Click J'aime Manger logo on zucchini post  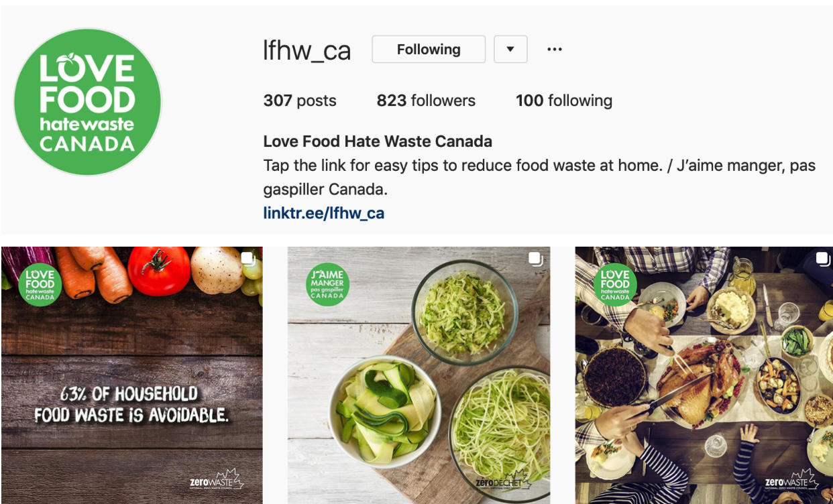327,285
